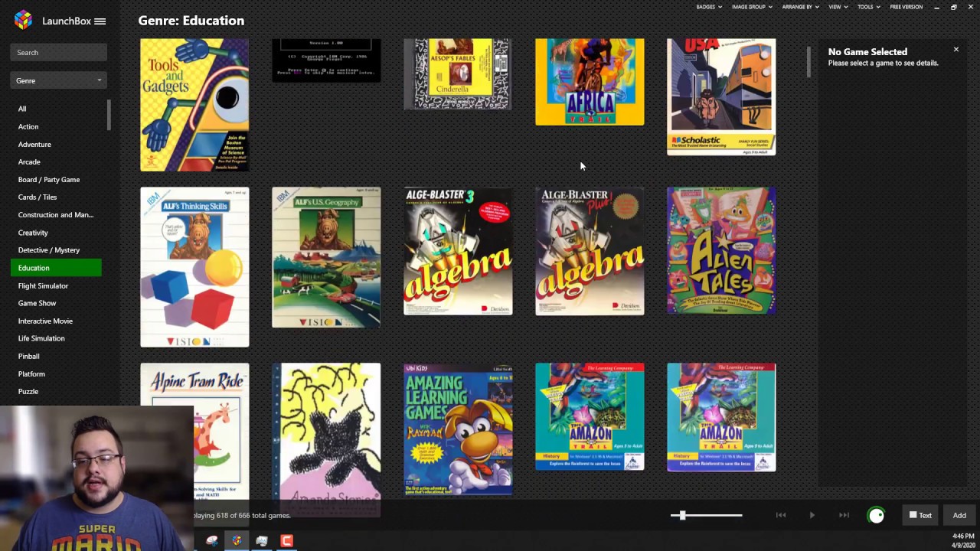Select the highlighted Education genre
This screenshot has height=551, width=980.
pyautogui.click(x=56, y=268)
